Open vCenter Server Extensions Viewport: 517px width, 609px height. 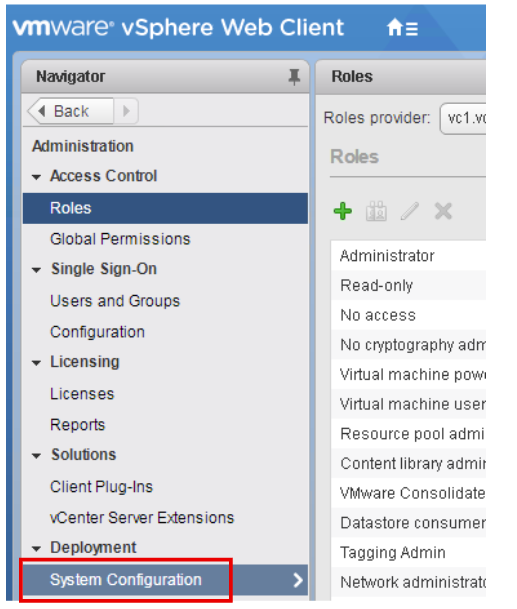point(142,518)
